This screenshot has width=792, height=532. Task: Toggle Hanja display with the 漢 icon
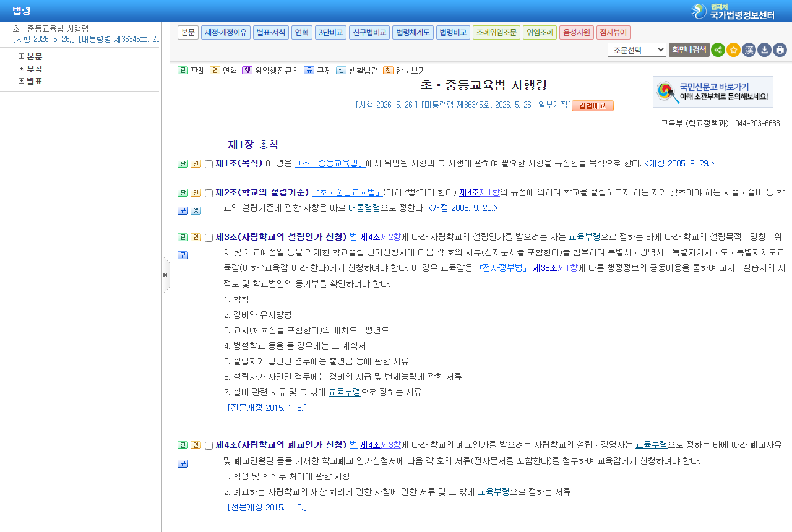(749, 50)
